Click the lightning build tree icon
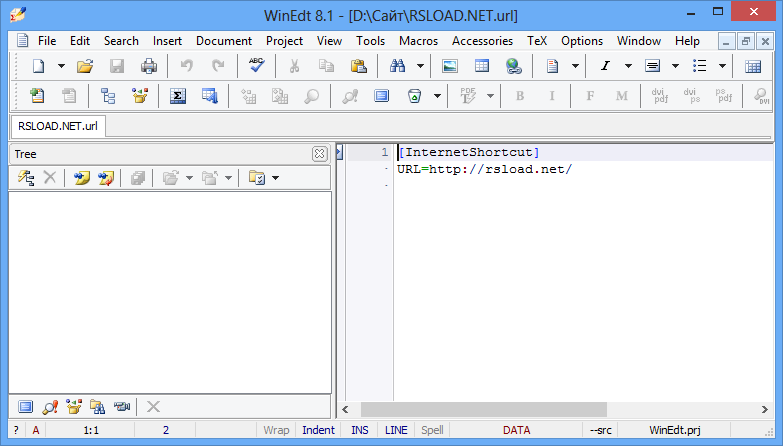 pyautogui.click(x=26, y=178)
